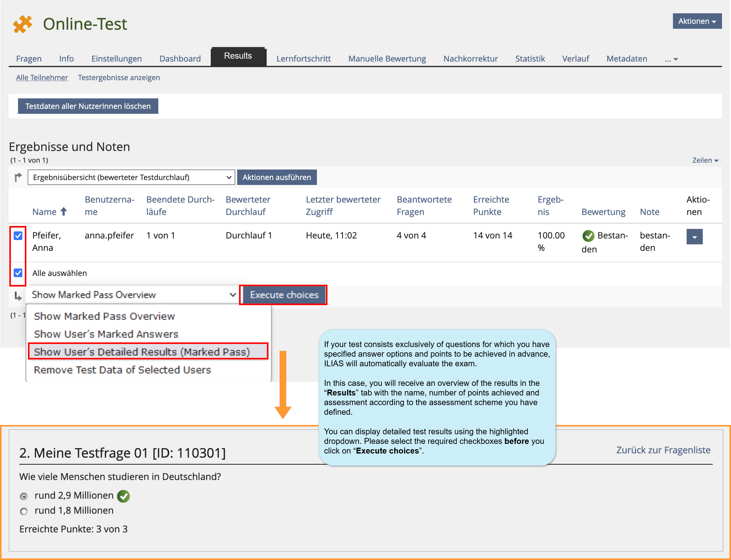Select radio button rund 1,8 Millionen
Viewport: 731px width, 560px height.
click(24, 511)
